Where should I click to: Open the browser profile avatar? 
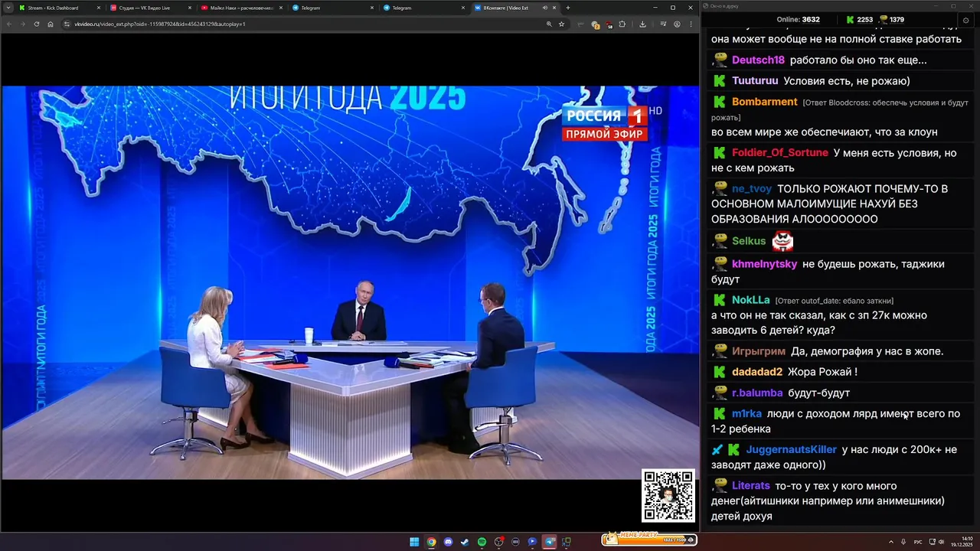point(677,24)
